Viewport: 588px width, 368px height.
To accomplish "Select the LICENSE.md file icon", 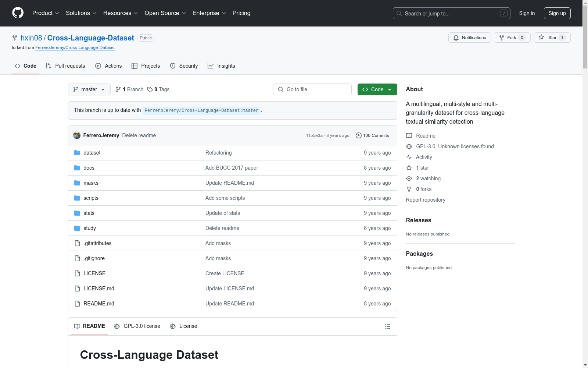I will tap(77, 289).
